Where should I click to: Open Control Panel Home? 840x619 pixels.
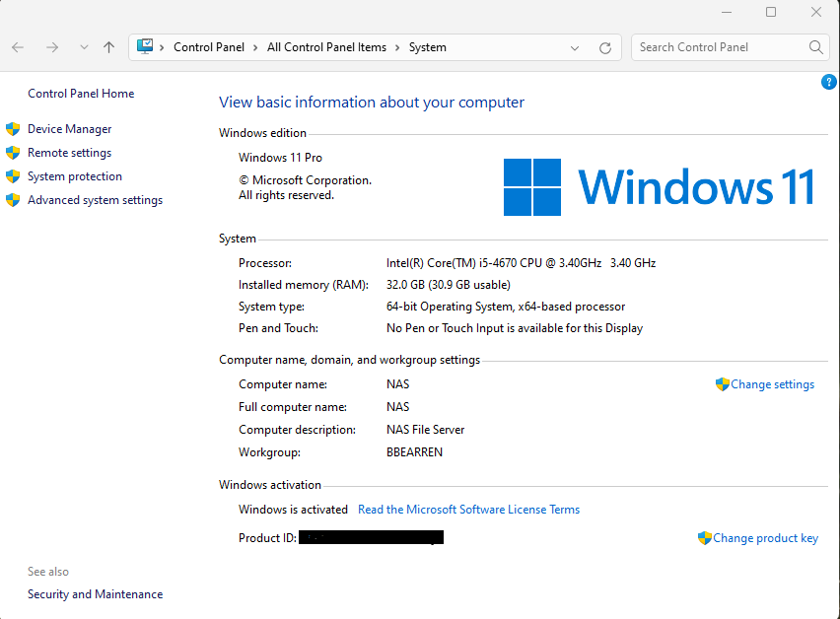click(x=81, y=94)
